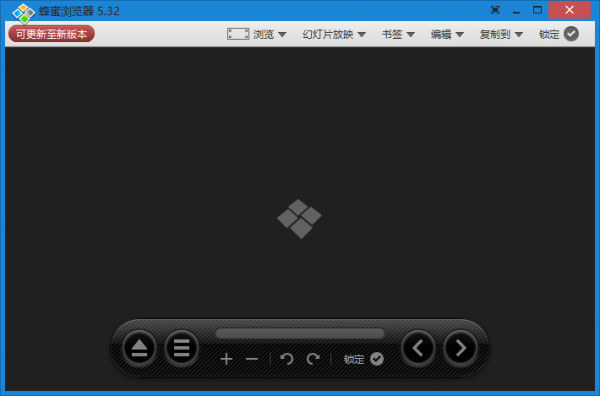Open the 浏览 menu
Screen dimensions: 600x396
[x=264, y=34]
